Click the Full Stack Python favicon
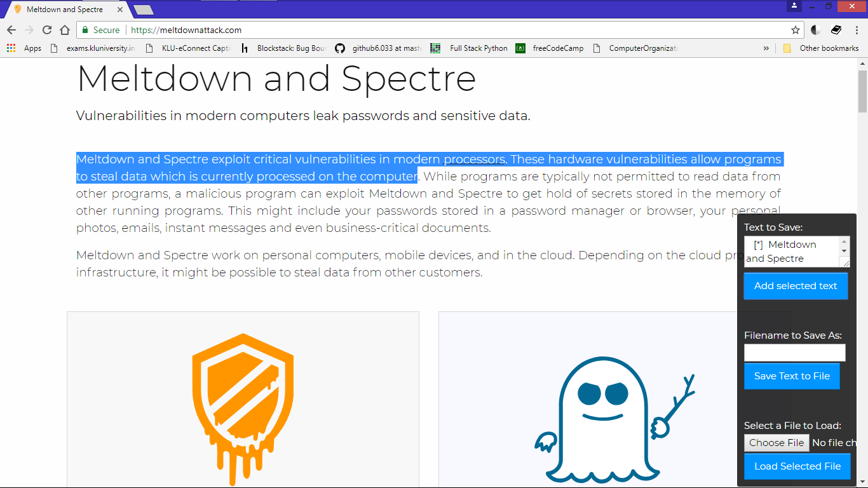Screen dimensions: 868x488 [435, 48]
